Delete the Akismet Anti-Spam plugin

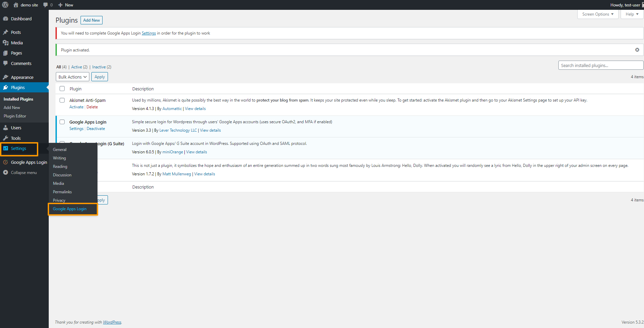[x=92, y=107]
